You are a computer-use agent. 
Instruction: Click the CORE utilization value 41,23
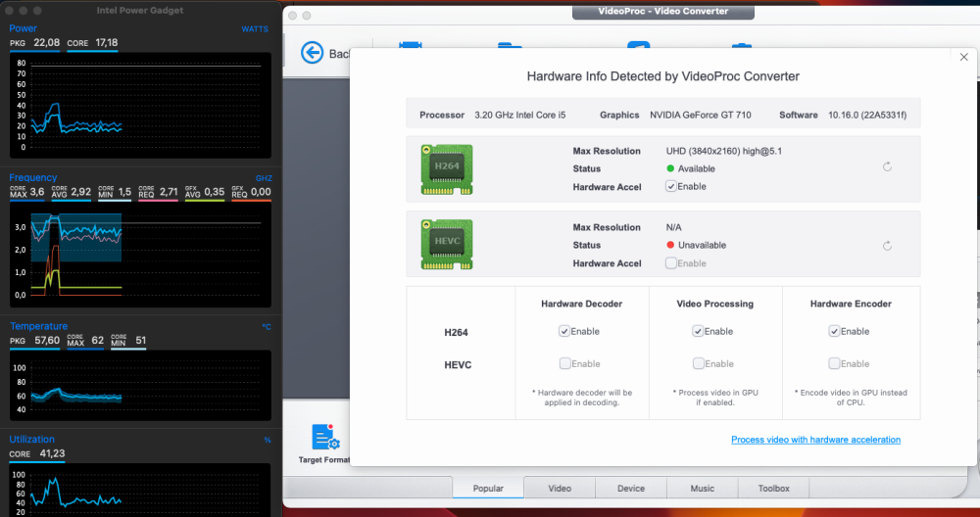coord(52,453)
